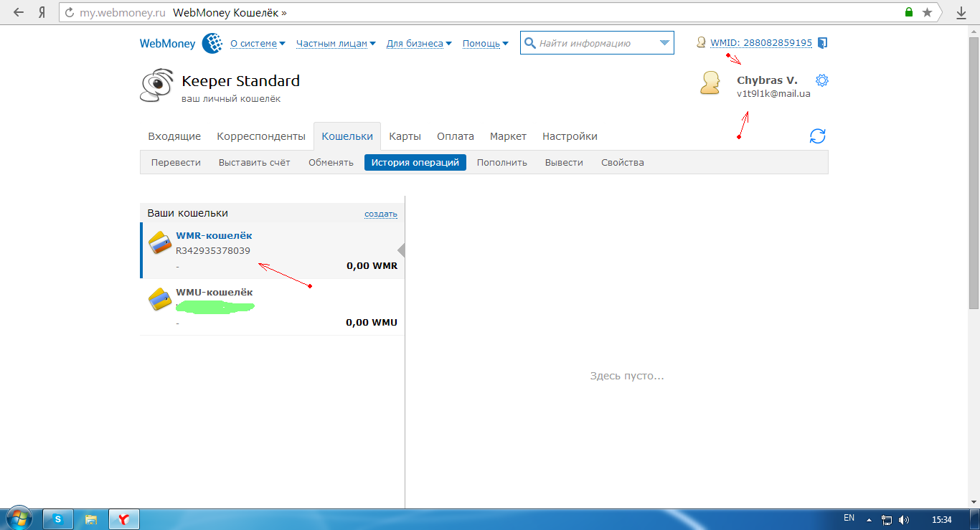980x530 pixels.
Task: Click the WMR wallet icon
Action: point(159,242)
